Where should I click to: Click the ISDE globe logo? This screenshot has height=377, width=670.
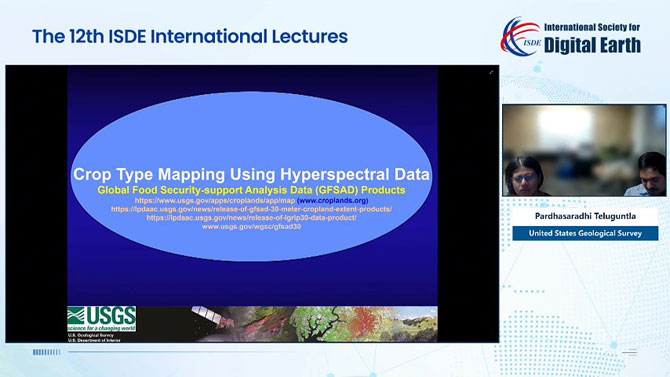520,37
